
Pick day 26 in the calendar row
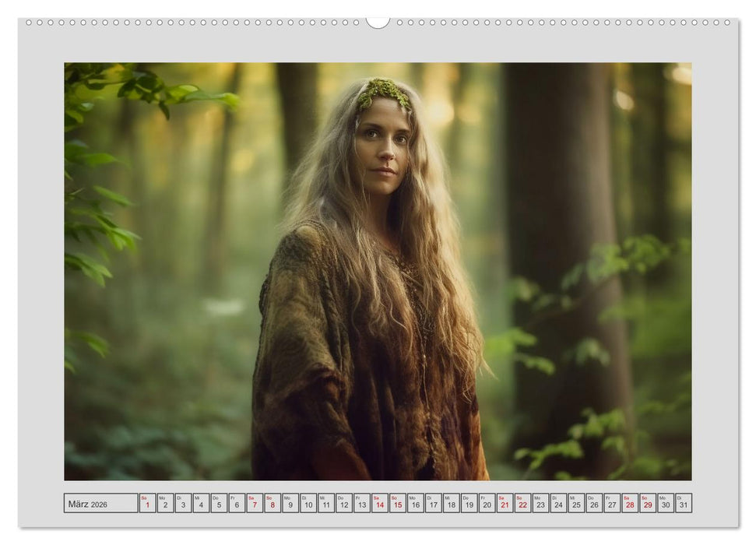[594, 503]
